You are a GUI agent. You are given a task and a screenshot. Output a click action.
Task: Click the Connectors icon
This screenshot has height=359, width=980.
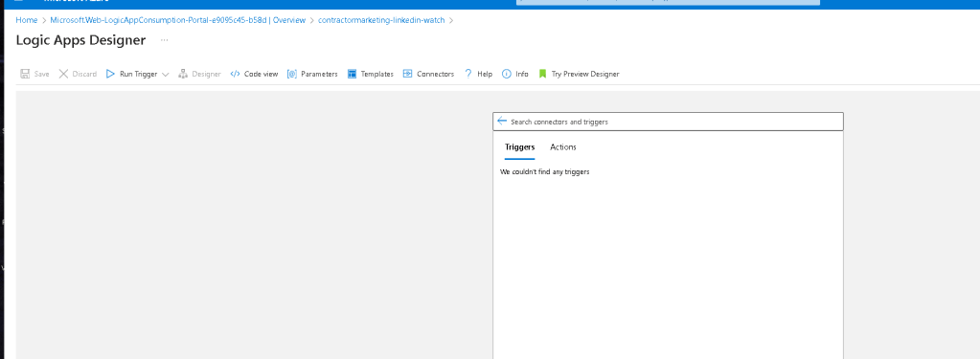click(x=407, y=74)
